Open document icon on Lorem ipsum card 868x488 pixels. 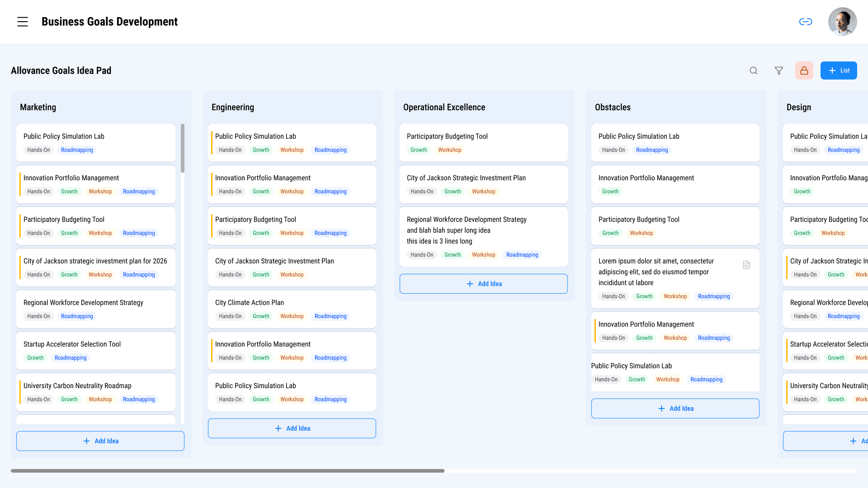coord(746,265)
